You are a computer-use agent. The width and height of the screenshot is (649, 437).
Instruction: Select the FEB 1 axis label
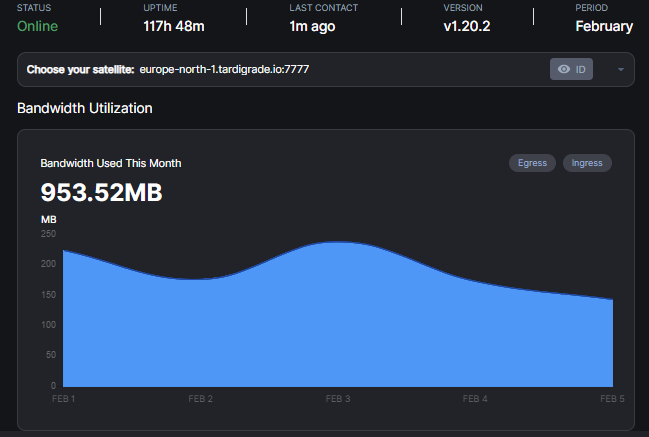(64, 399)
